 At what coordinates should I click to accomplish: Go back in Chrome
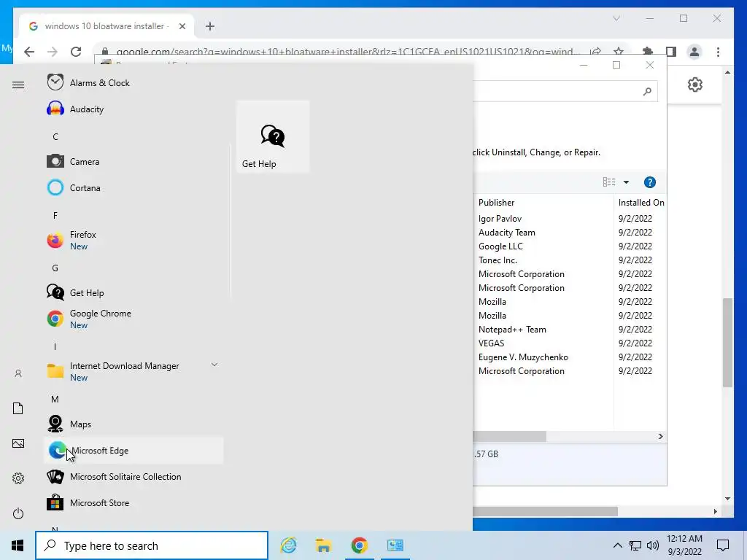pos(29,52)
